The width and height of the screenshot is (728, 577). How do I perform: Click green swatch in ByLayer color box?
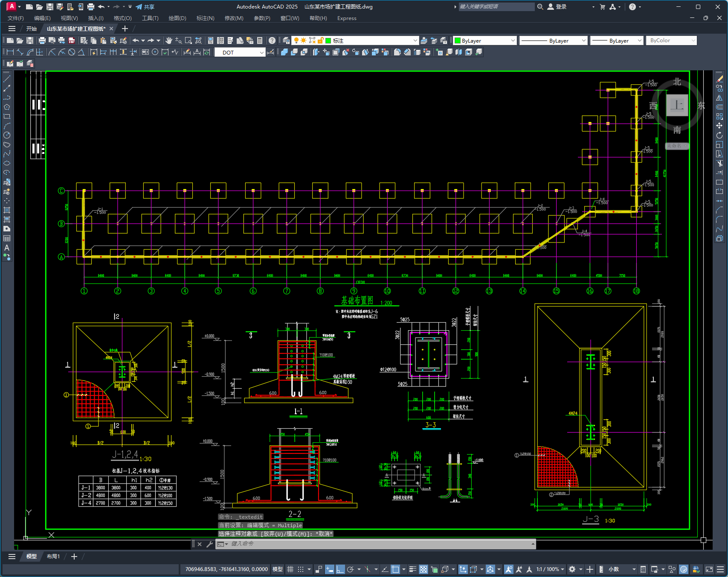(x=458, y=40)
